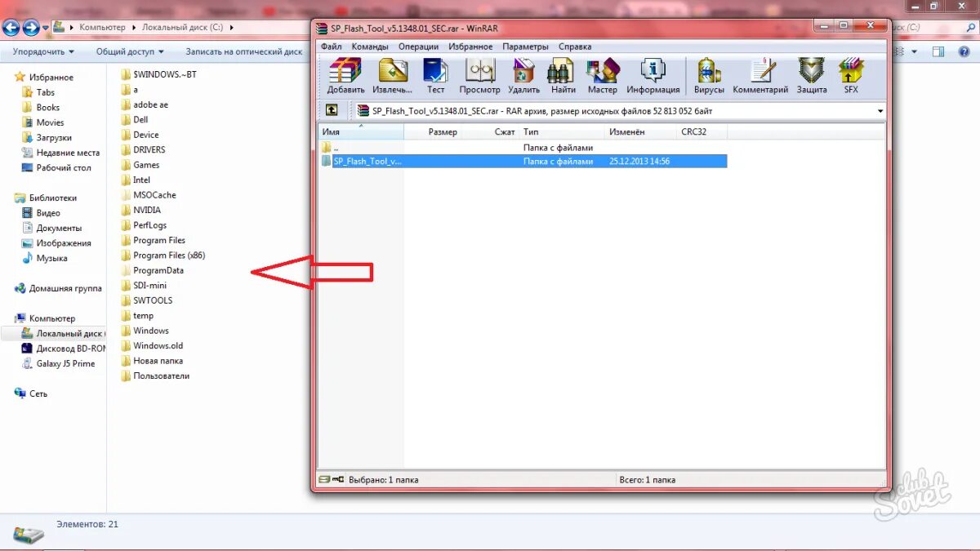Screen dimensions: 980x551
Task: Select Galaxy J5 Prime device
Action: tap(59, 363)
